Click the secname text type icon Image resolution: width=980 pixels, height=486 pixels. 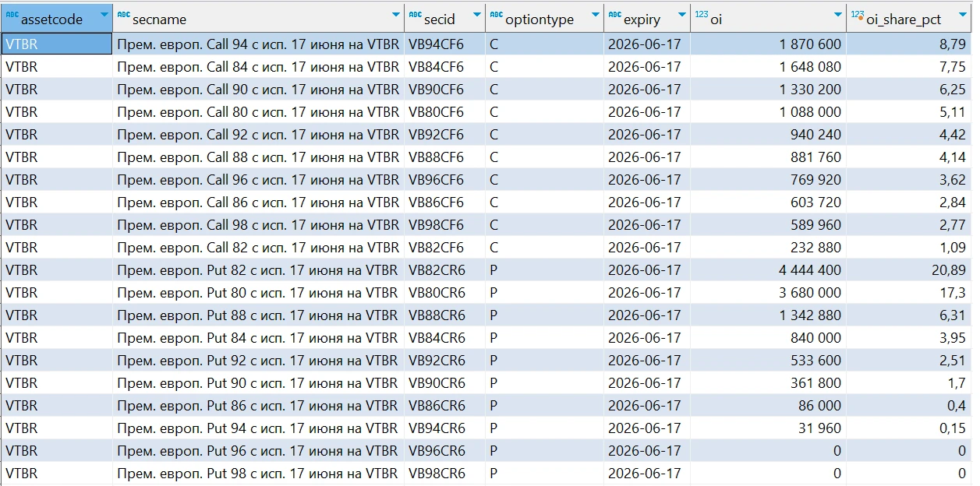point(123,15)
